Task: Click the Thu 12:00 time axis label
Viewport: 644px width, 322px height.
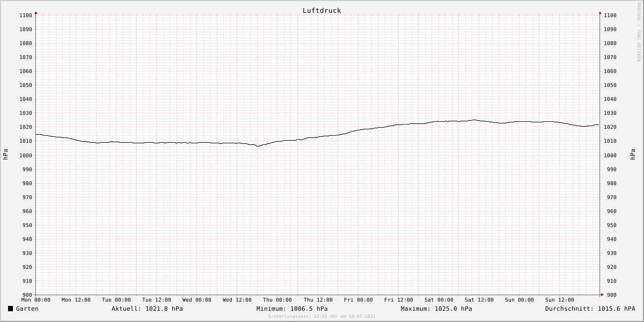Action: coord(318,300)
